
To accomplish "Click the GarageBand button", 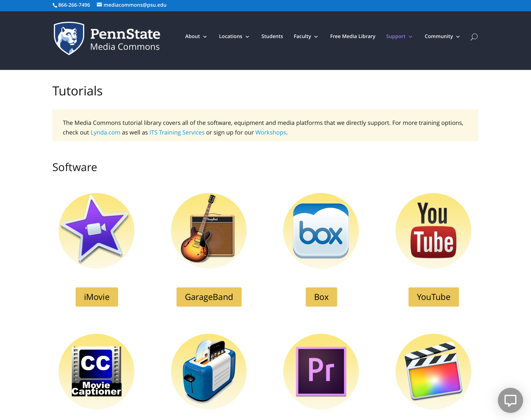I will click(x=209, y=297).
